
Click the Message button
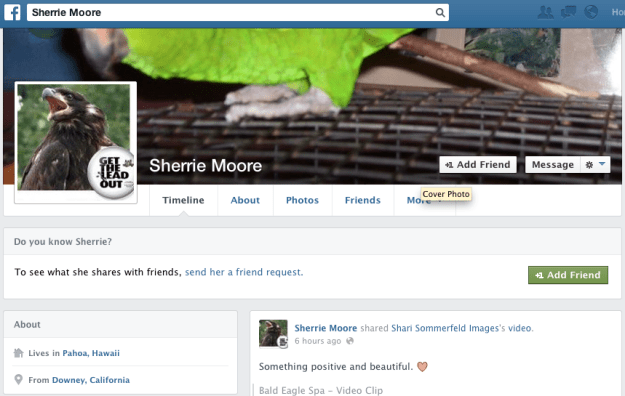coord(552,165)
